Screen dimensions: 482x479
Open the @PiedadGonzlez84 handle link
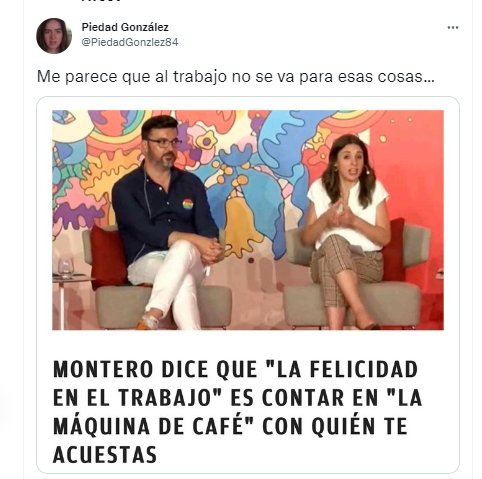point(130,42)
